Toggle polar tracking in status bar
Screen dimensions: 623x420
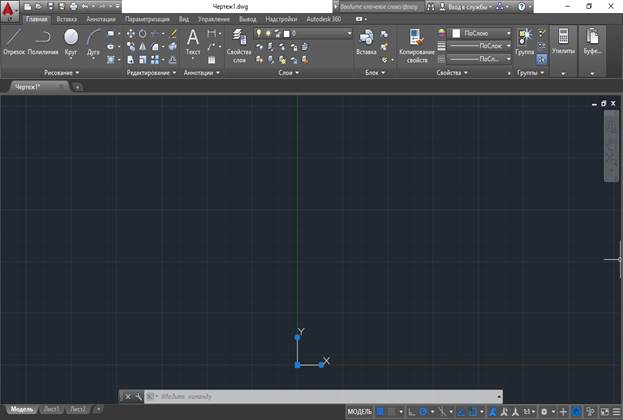[x=424, y=411]
